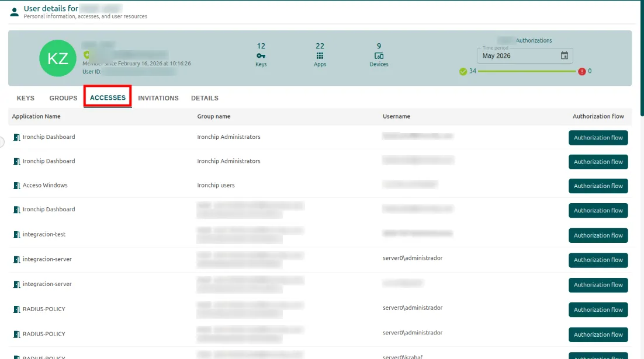The height and width of the screenshot is (359, 644).
Task: Switch to the GROUPS tab
Action: point(63,98)
